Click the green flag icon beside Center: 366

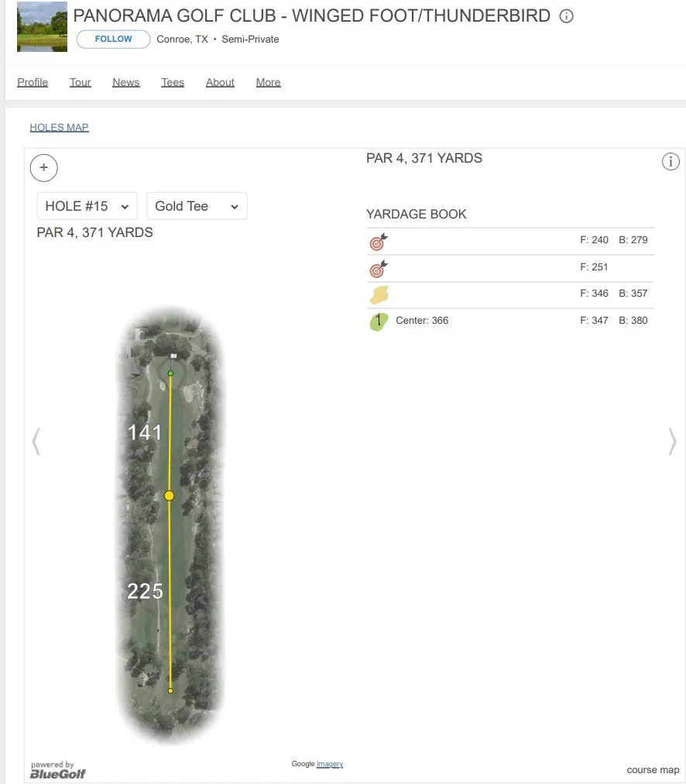pos(378,322)
